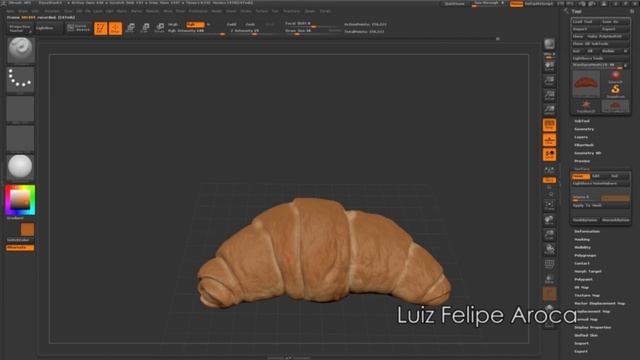Click the Actual size icon
The height and width of the screenshot is (360, 640).
(549, 96)
